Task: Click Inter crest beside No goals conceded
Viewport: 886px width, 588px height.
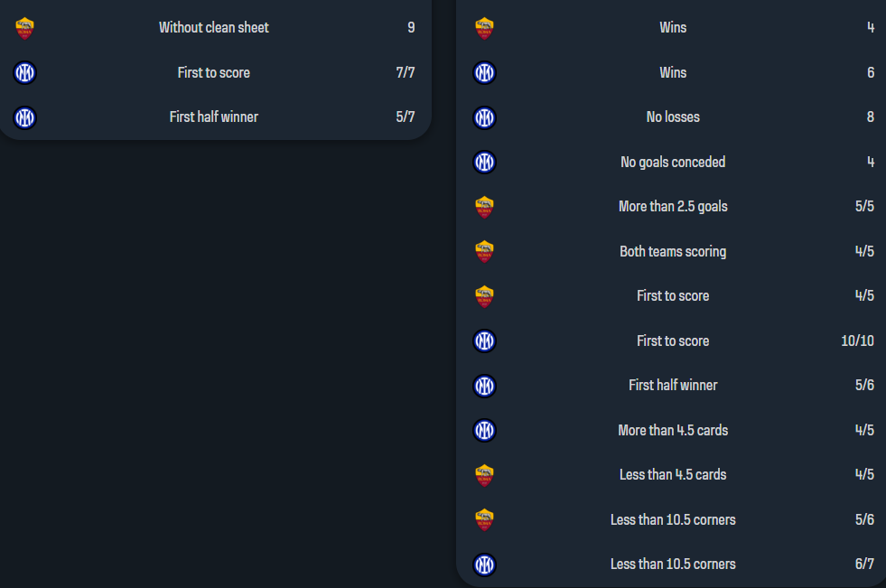Action: (x=485, y=163)
